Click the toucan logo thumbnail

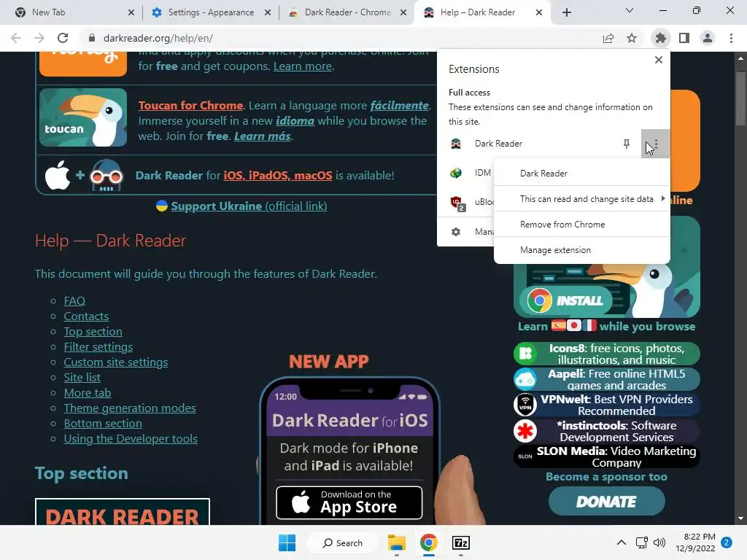(x=83, y=117)
